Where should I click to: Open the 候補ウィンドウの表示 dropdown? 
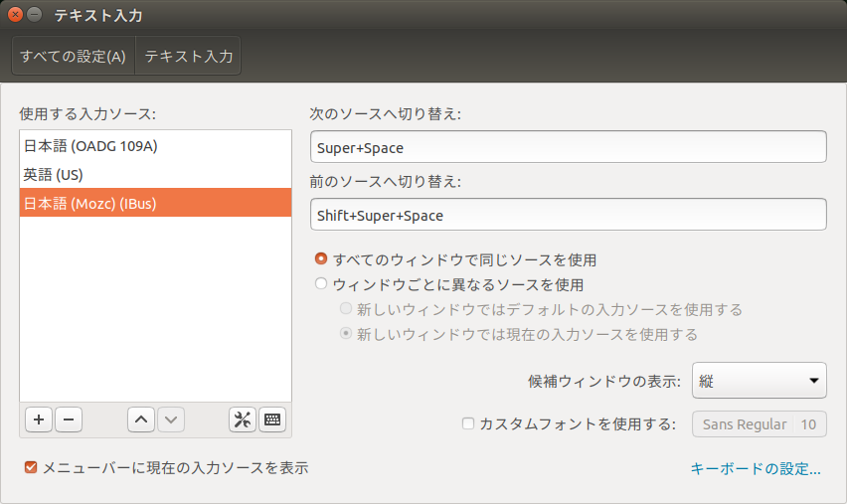click(759, 381)
